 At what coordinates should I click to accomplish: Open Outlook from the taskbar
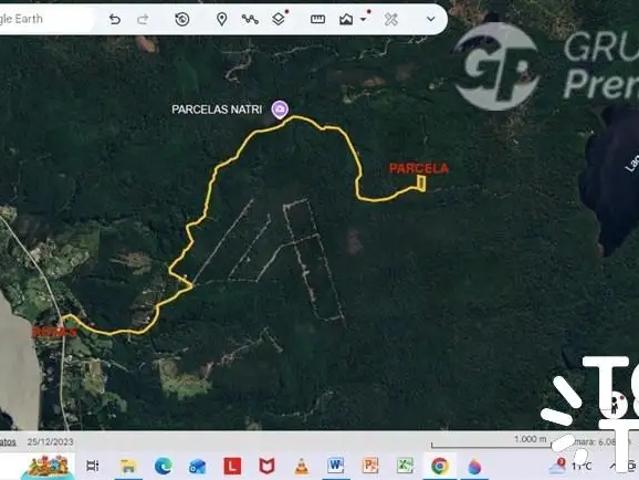click(198, 466)
